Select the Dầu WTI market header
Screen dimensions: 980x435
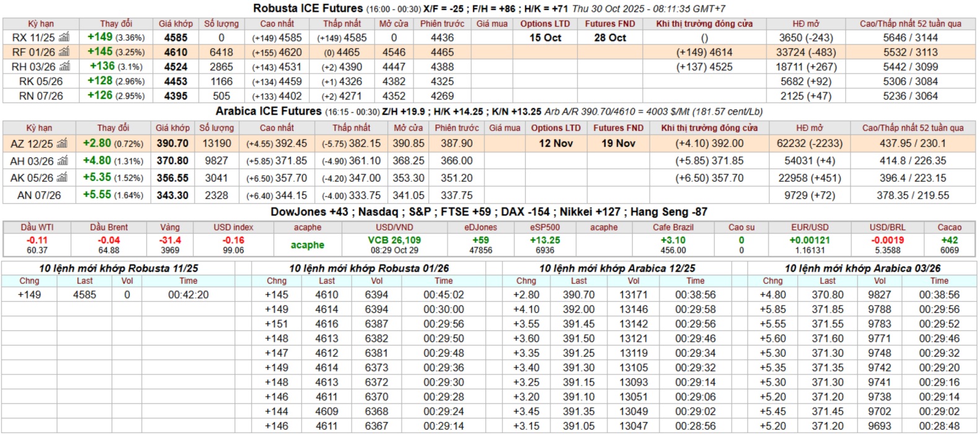click(37, 227)
